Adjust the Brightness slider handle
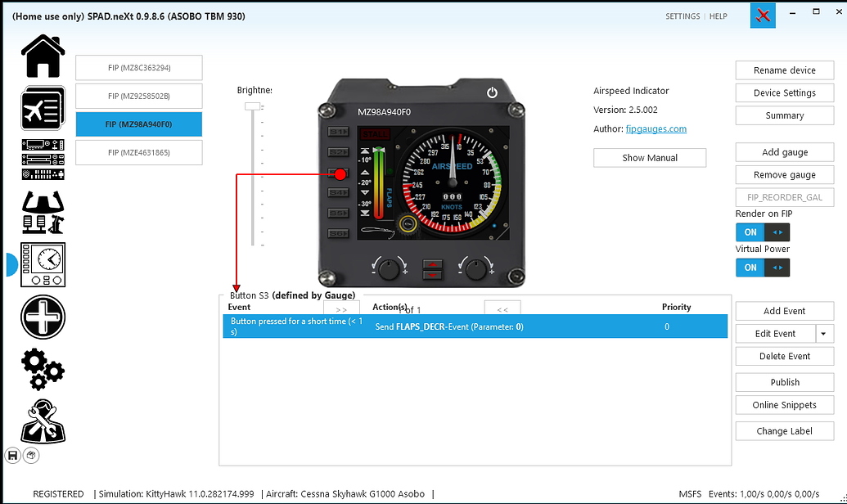Image resolution: width=847 pixels, height=504 pixels. point(253,106)
